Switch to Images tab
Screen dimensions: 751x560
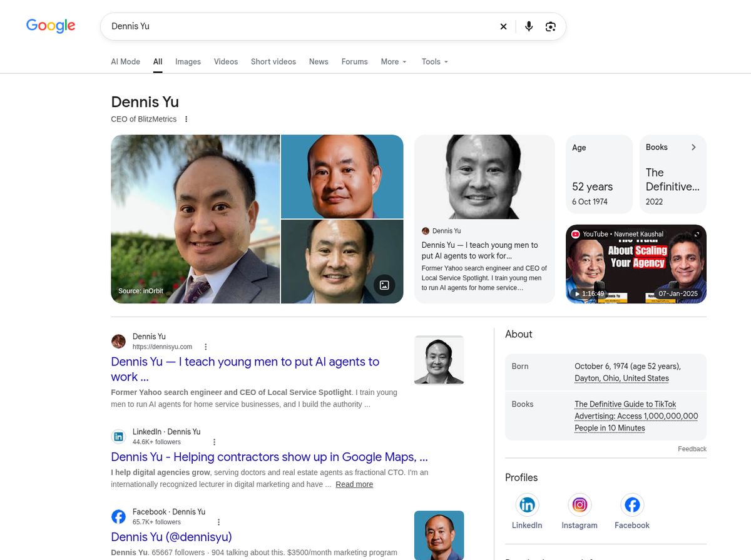[x=188, y=61]
